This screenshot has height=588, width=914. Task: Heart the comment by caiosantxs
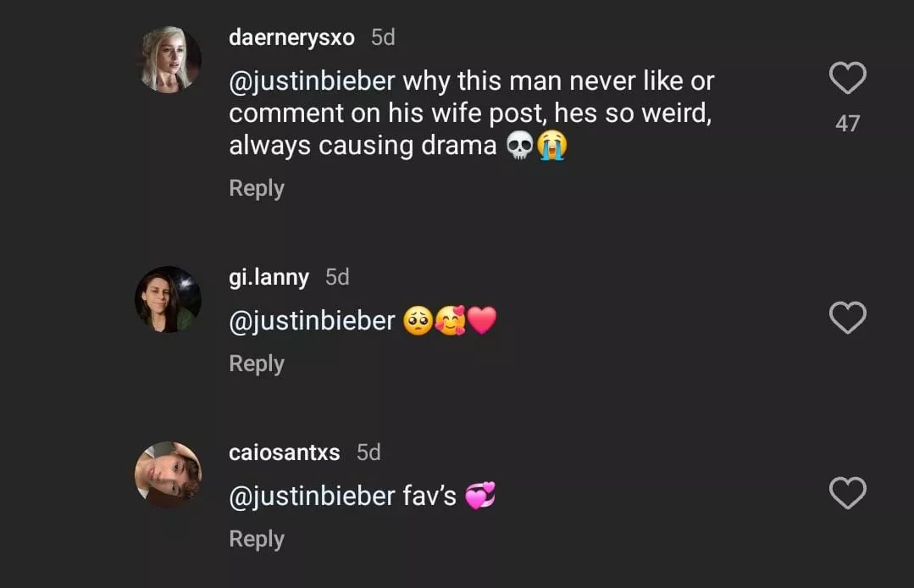point(847,493)
